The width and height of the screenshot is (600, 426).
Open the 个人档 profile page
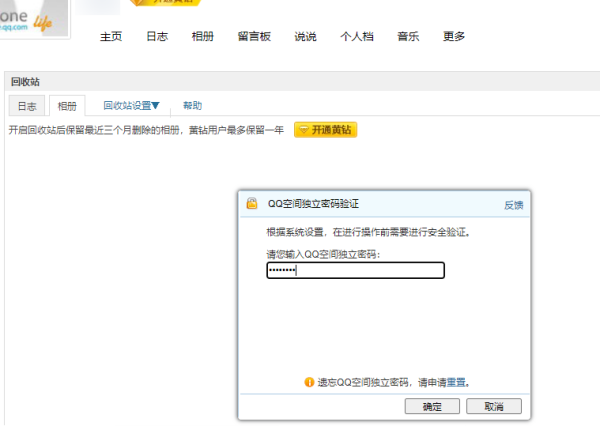tap(357, 37)
